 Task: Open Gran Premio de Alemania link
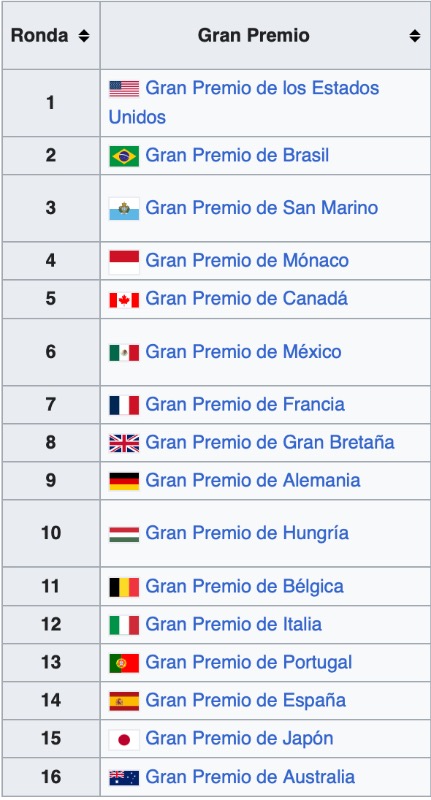click(253, 480)
